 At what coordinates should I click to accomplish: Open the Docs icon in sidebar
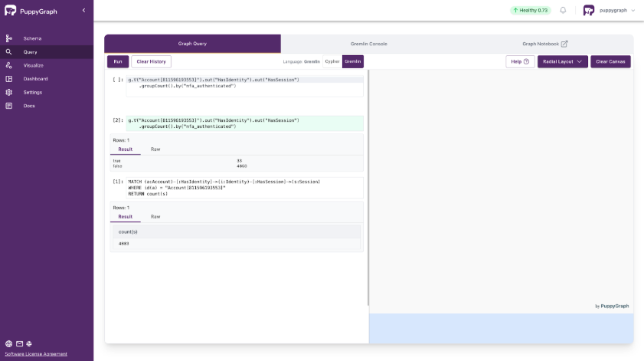tap(9, 106)
